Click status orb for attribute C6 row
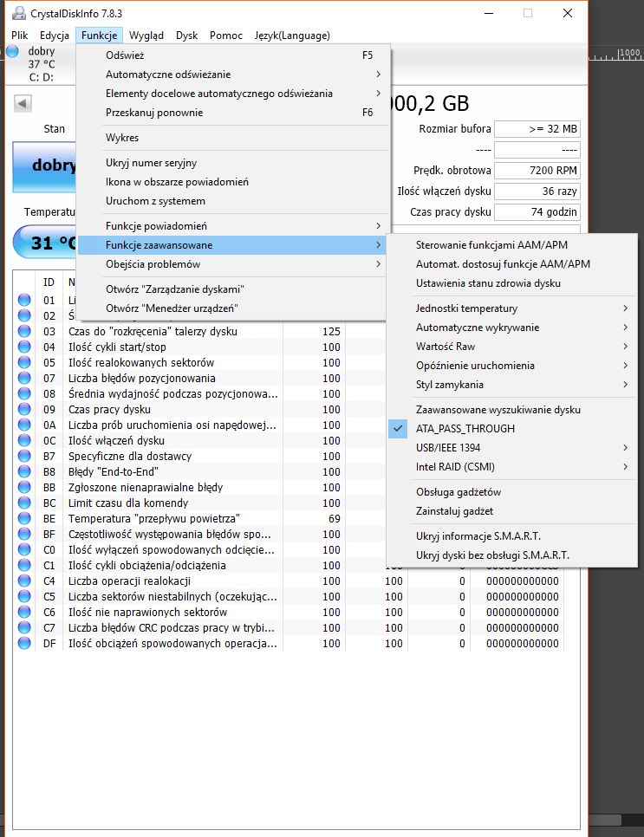Image resolution: width=644 pixels, height=837 pixels. coord(24,613)
